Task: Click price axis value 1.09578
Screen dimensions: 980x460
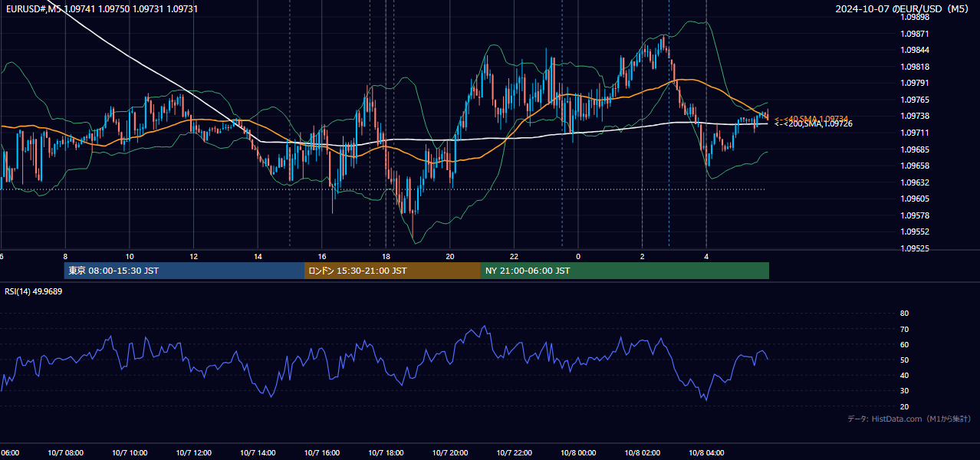Action: click(915, 215)
